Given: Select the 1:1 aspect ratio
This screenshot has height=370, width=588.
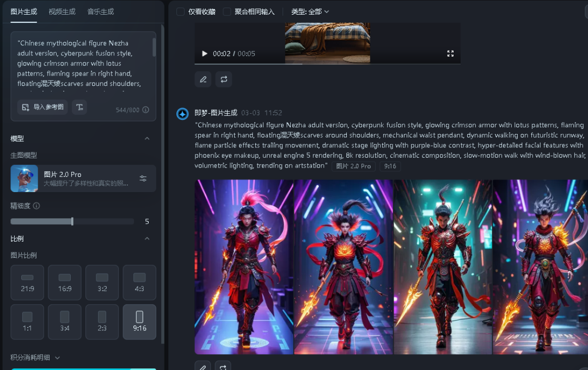Looking at the screenshot, I should click(27, 322).
